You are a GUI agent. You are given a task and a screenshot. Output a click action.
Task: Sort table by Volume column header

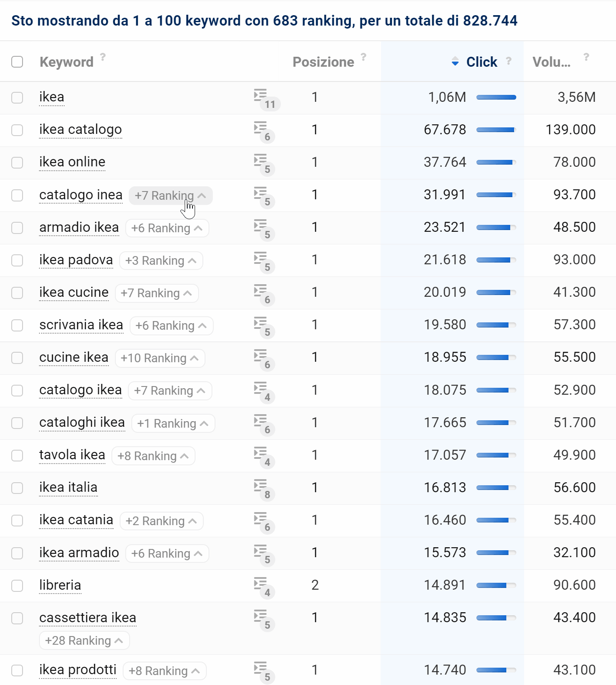pyautogui.click(x=551, y=62)
